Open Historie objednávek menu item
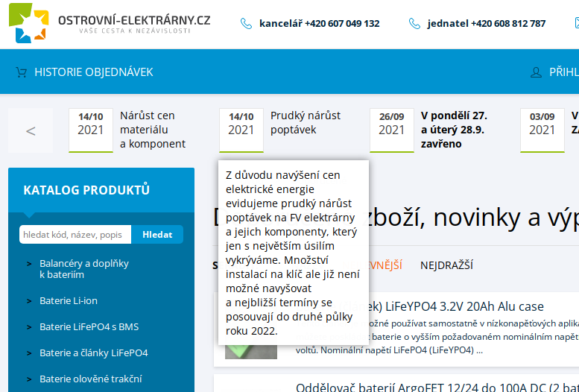Image resolution: width=579 pixels, height=392 pixels. 93,72
